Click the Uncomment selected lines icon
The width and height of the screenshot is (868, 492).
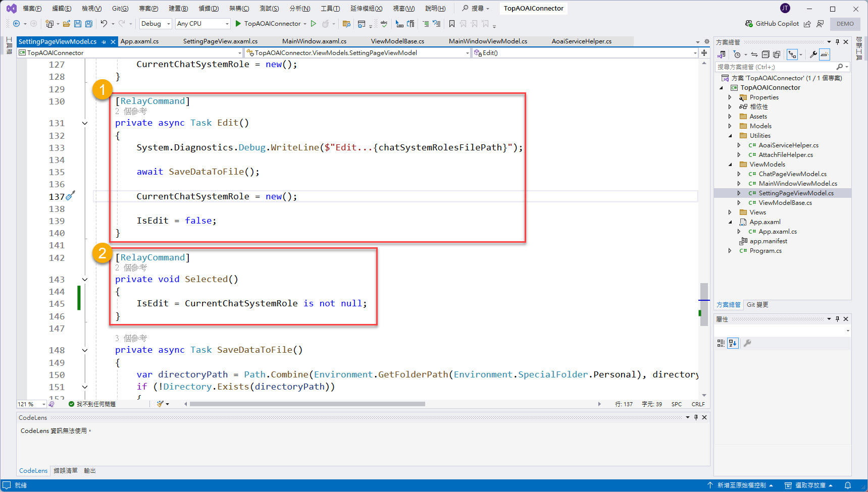click(437, 24)
